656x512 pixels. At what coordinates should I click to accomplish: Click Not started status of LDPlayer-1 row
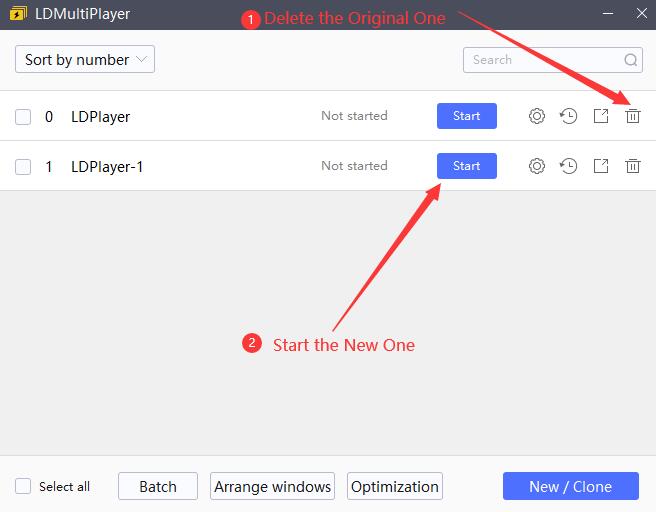pos(354,166)
